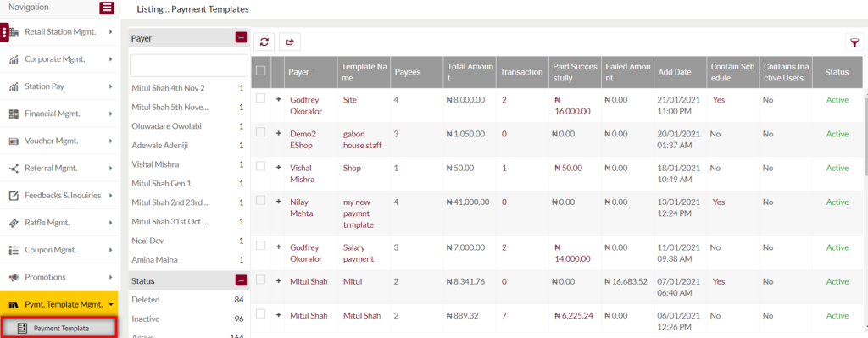This screenshot has width=868, height=338.
Task: Open the Godfrey Okorafor Site template link
Action: pyautogui.click(x=350, y=100)
